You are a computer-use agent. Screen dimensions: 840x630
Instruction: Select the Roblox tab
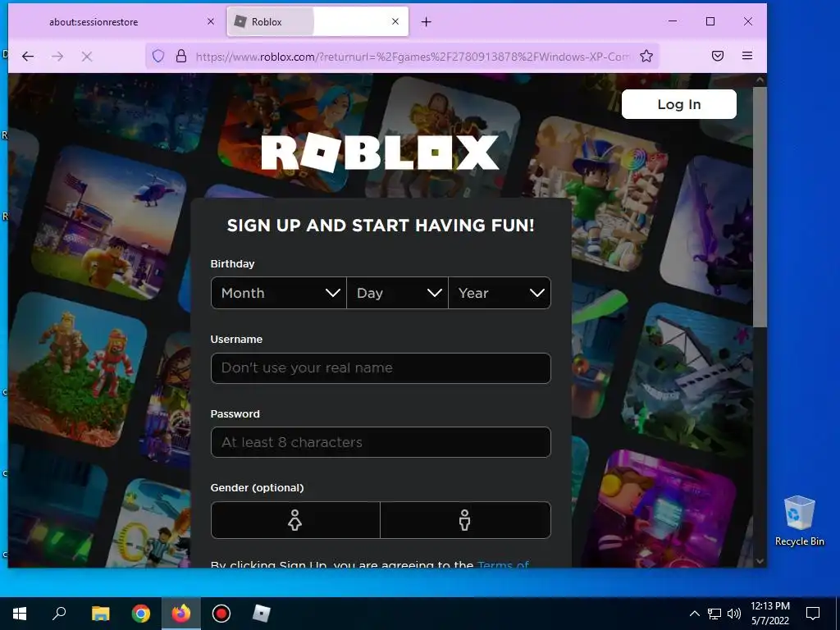[x=318, y=22]
